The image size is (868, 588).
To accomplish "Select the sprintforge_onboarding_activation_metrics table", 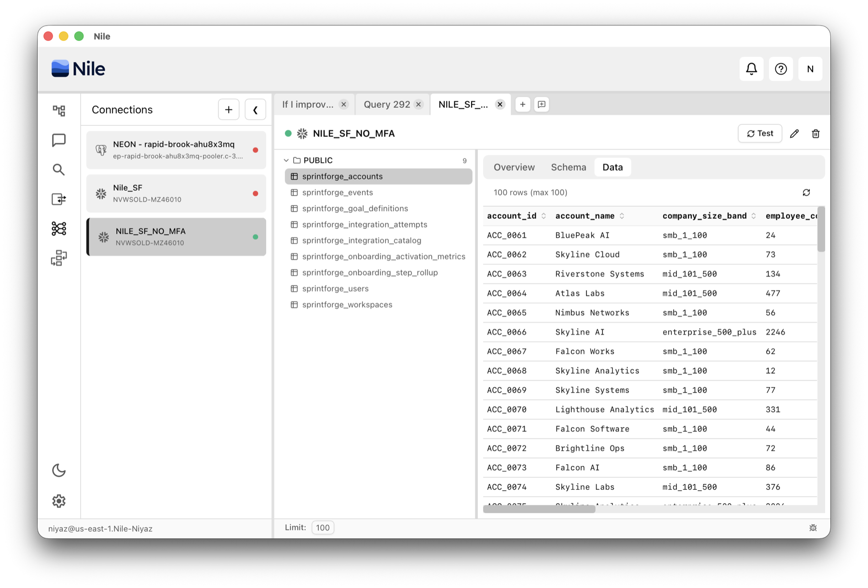I will pyautogui.click(x=379, y=256).
